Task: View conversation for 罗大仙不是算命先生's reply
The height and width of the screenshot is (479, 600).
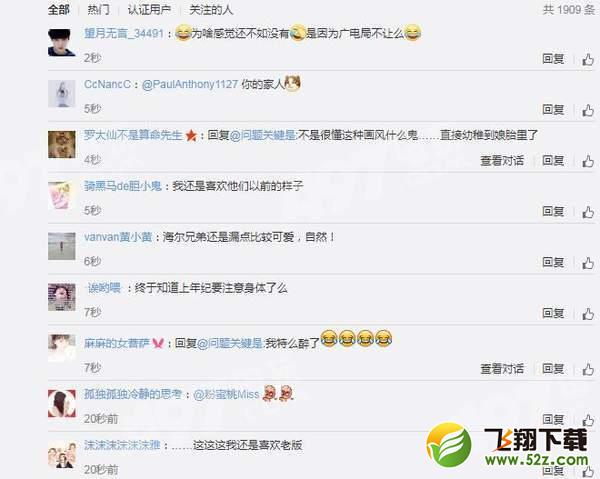Action: [502, 161]
